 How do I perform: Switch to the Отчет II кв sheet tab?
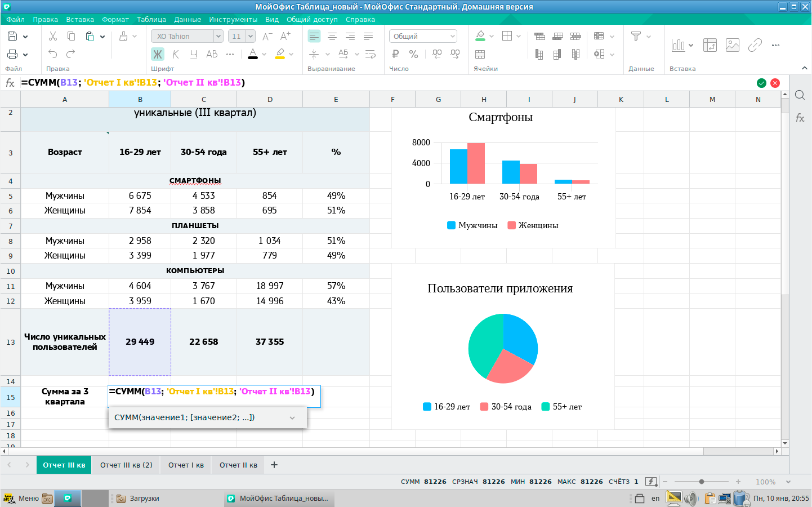238,465
